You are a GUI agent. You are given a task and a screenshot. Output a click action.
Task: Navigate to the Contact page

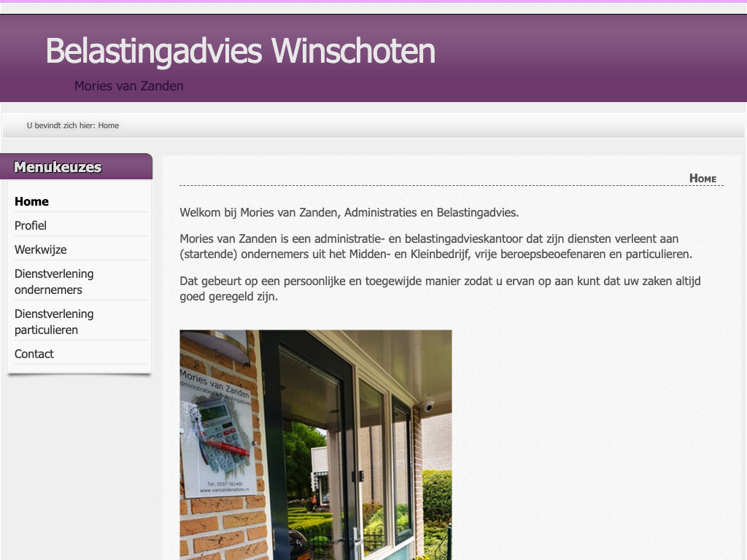click(34, 354)
